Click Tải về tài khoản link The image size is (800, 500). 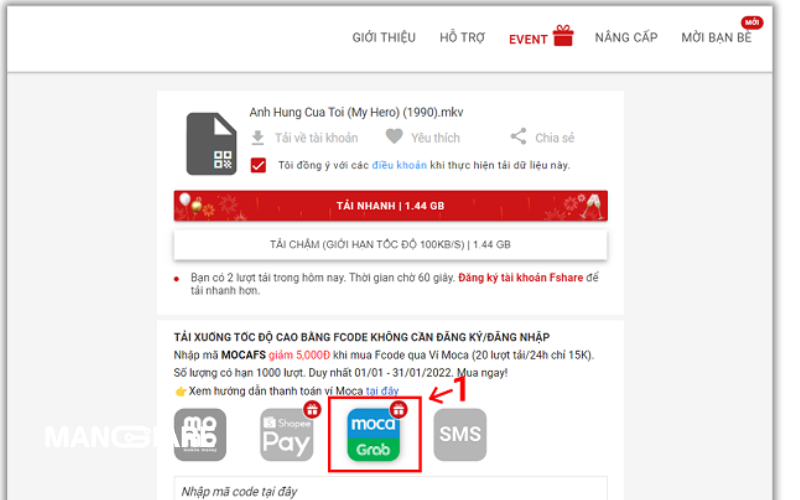[316, 138]
